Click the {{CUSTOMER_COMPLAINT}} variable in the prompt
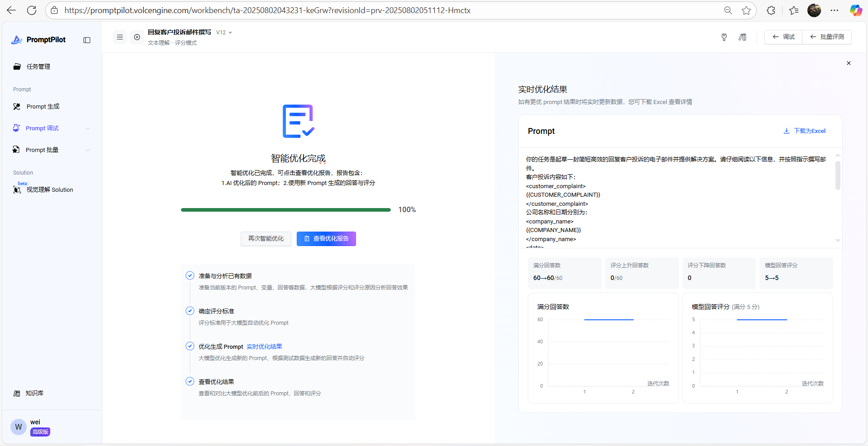868x446 pixels. pyautogui.click(x=563, y=195)
